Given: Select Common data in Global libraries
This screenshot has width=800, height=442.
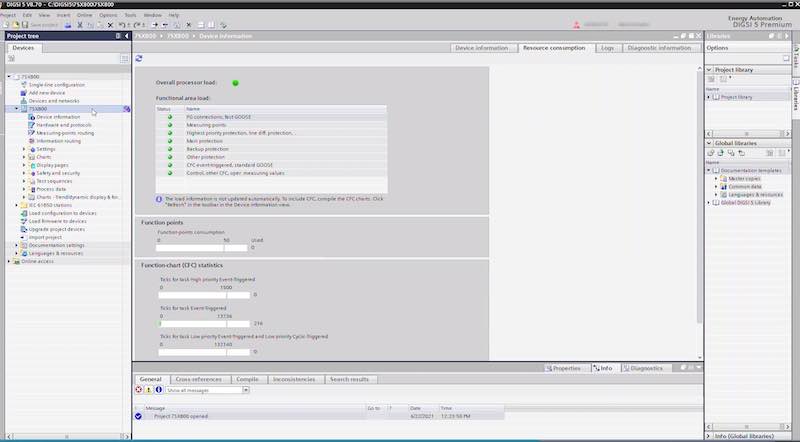Looking at the screenshot, I should 744,187.
